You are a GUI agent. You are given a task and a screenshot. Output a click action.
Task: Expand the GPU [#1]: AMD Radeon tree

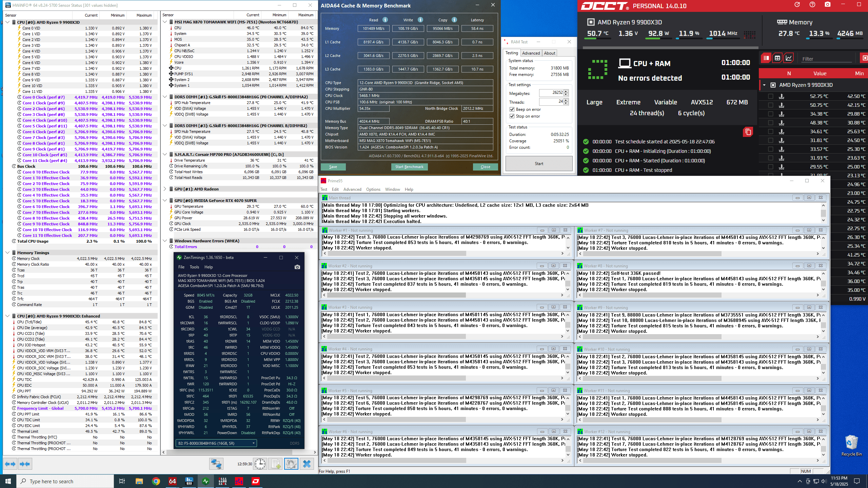(165, 189)
